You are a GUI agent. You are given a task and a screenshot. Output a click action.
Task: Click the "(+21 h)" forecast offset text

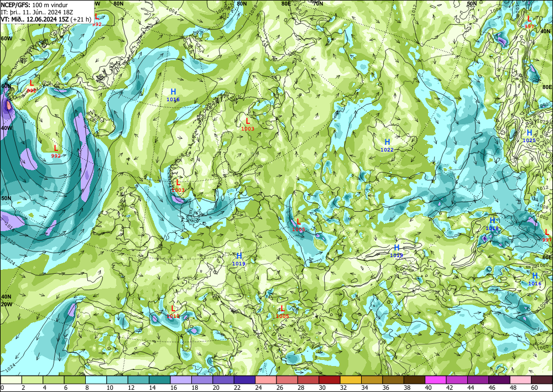tap(81, 19)
